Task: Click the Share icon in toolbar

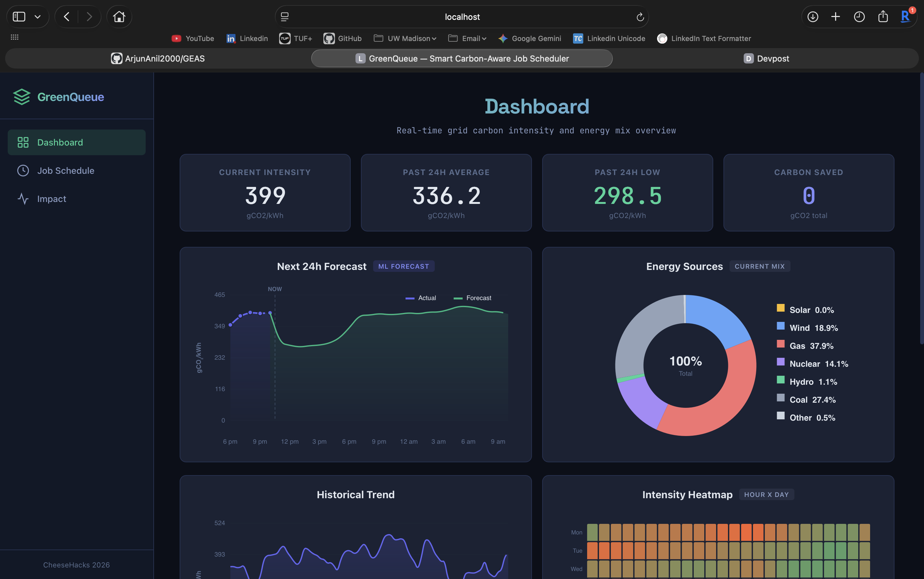Action: (883, 17)
